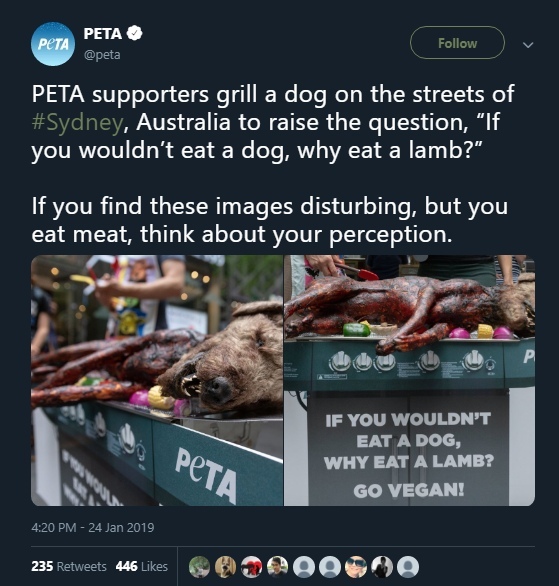Open the third liker's avatar with red image

tap(251, 567)
